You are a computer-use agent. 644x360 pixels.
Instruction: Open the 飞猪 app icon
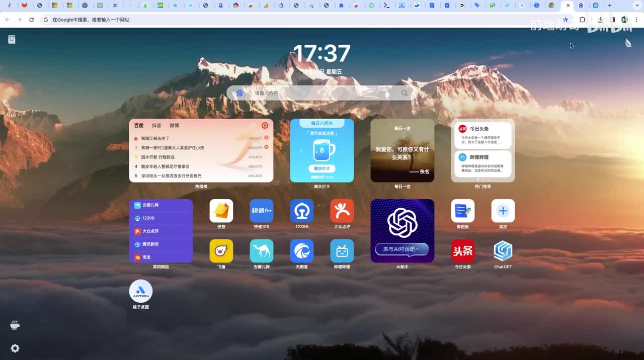point(221,251)
